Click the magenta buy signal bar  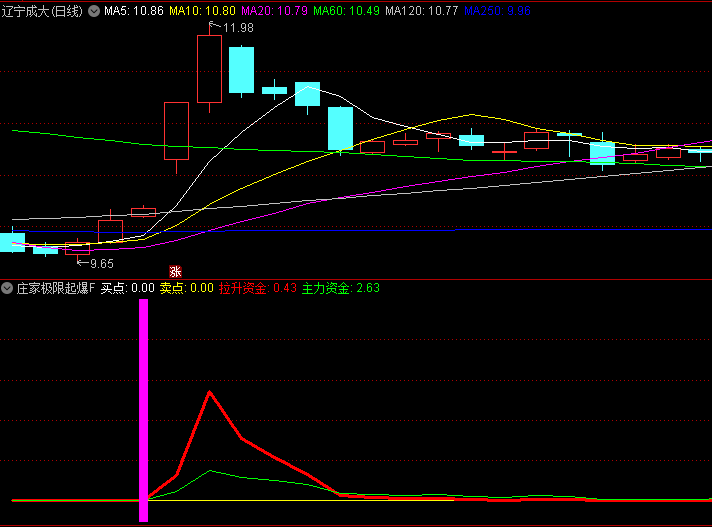(x=143, y=410)
